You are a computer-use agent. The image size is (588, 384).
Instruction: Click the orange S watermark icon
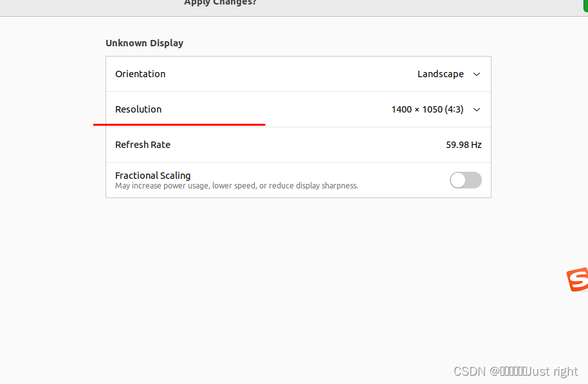coord(577,280)
